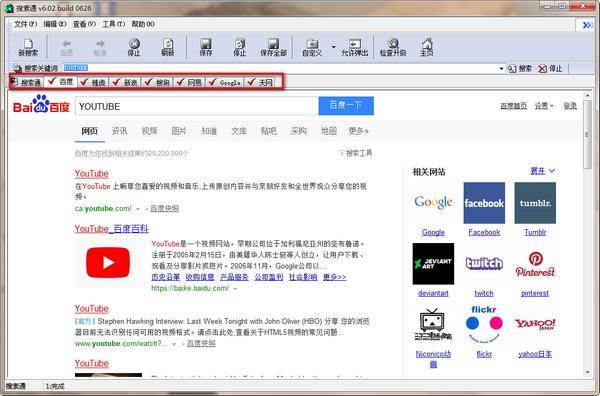This screenshot has width=600, height=396.
Task: Click the double-arrow toolbar overflow icon
Action: [587, 25]
